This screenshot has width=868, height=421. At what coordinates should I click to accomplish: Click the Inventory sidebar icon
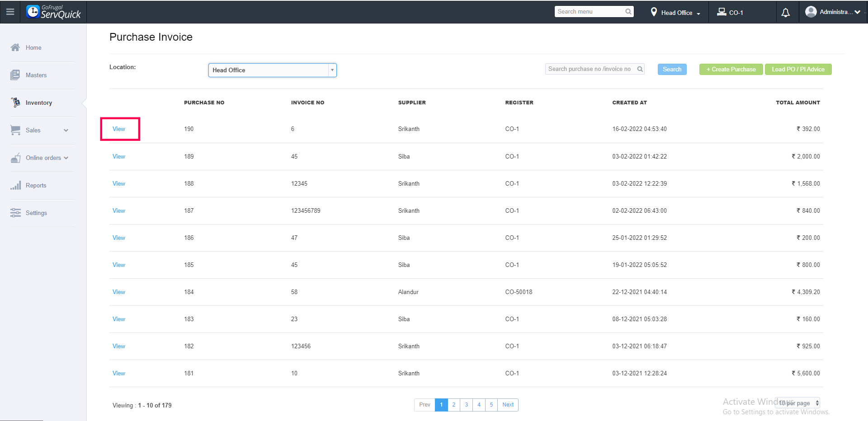(15, 103)
